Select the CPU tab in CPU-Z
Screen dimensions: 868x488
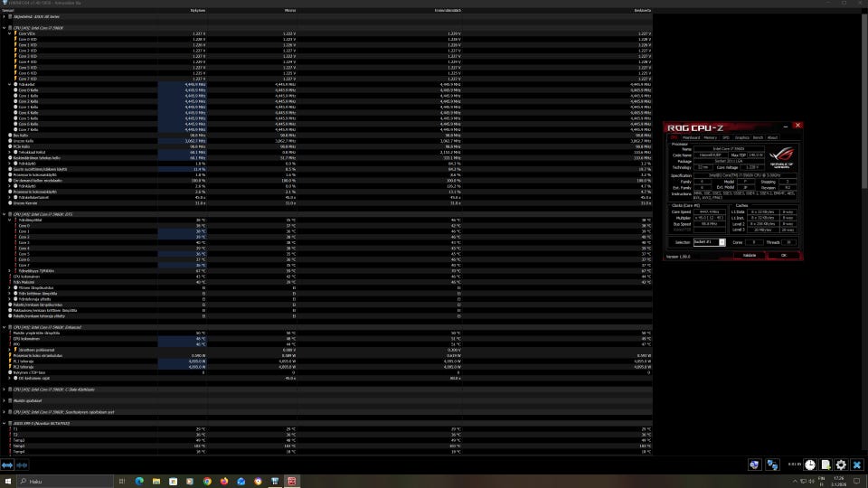coord(674,137)
